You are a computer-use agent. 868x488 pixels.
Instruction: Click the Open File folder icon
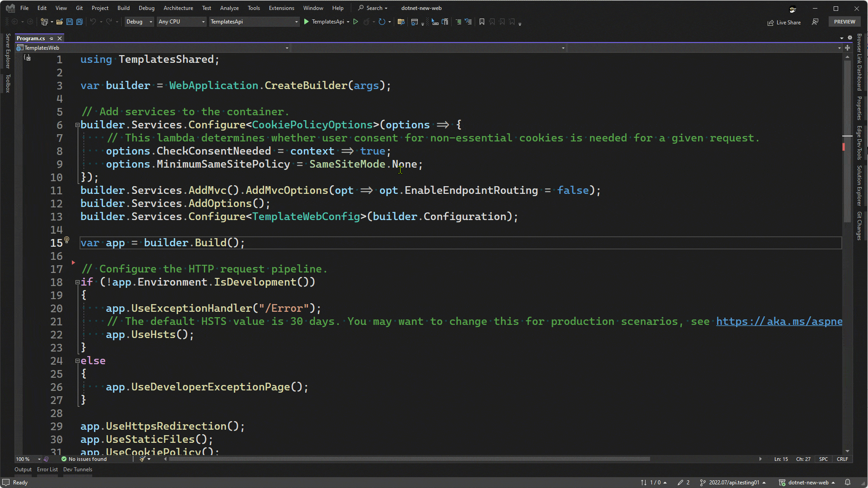coord(59,22)
